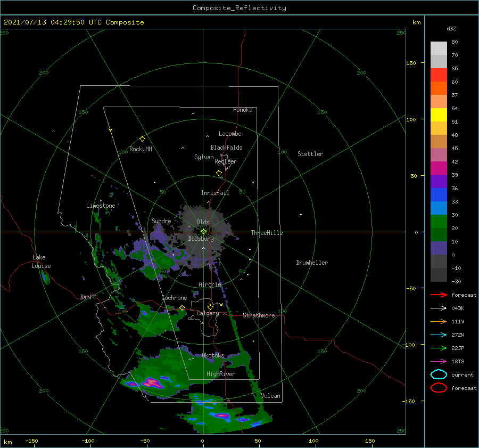Click the Airdrie label
479x448 pixels.
[x=210, y=284]
